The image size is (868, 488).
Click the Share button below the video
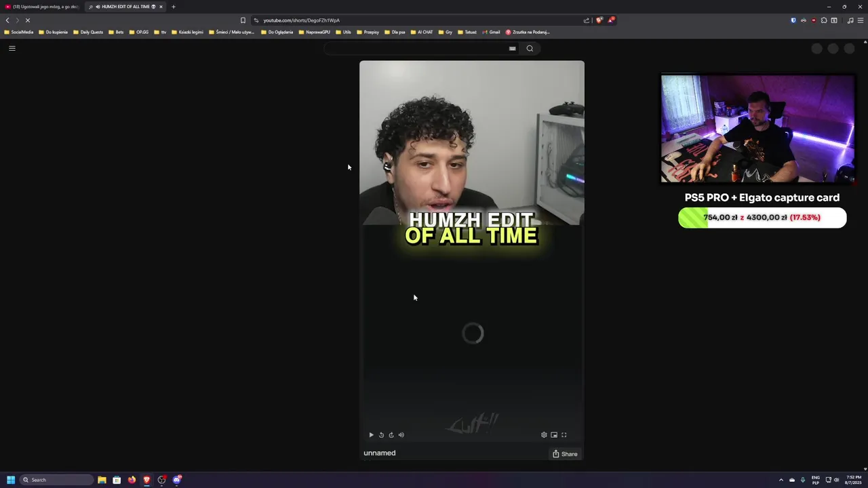(x=565, y=454)
